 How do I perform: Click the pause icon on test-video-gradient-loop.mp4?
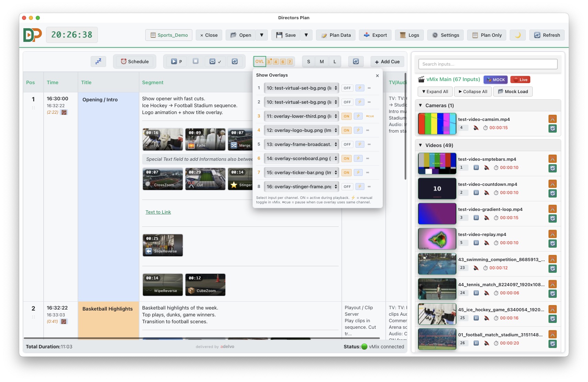(x=476, y=217)
